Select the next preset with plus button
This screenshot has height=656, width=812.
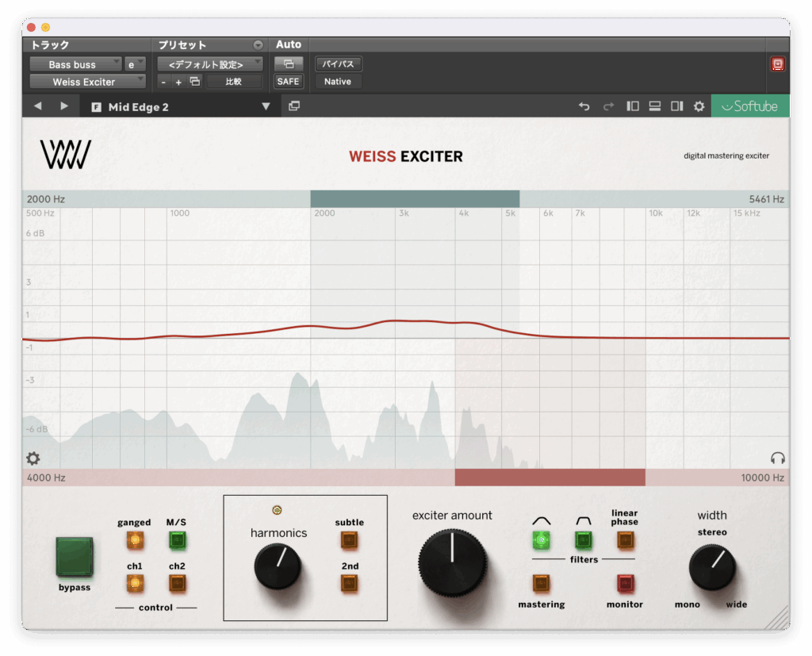178,82
